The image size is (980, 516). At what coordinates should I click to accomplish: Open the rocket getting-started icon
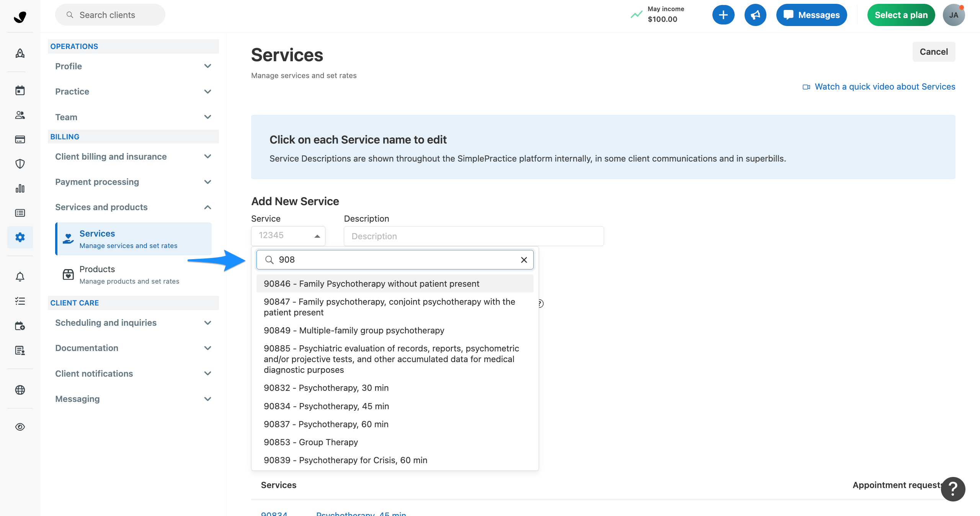point(20,53)
